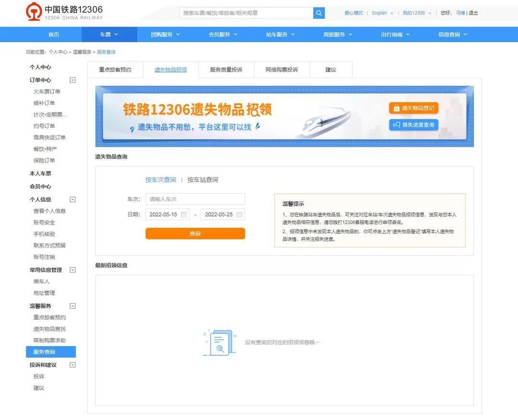Open the 商旅服务 navigation menu
The height and width of the screenshot is (420, 518).
click(338, 35)
